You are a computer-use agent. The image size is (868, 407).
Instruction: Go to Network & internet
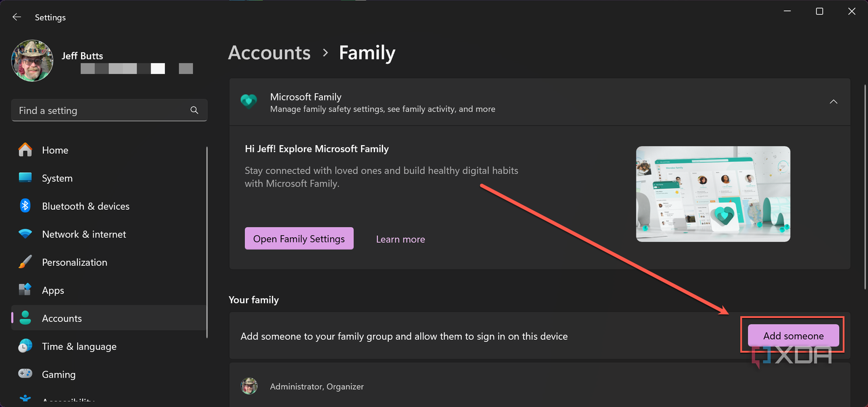pyautogui.click(x=109, y=234)
